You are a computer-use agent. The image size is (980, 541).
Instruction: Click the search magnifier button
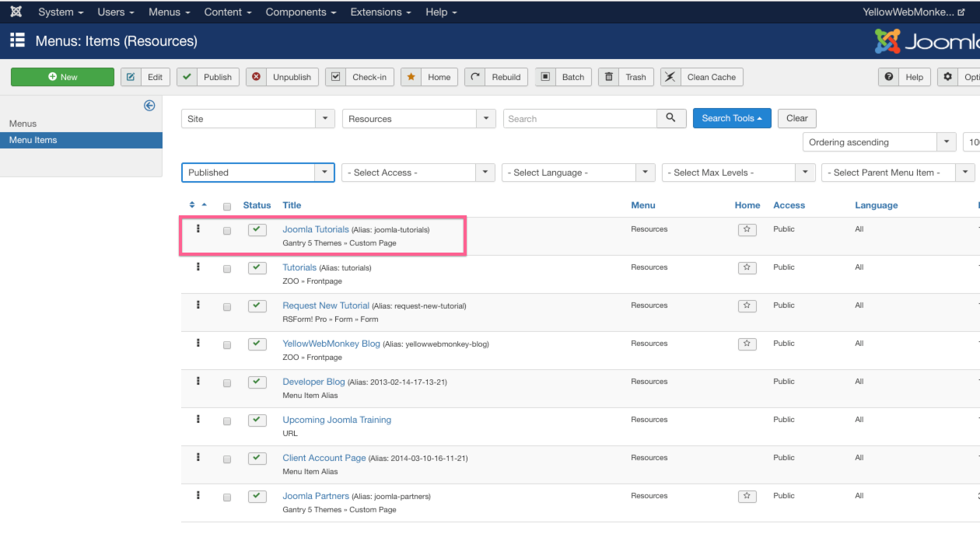(x=671, y=118)
